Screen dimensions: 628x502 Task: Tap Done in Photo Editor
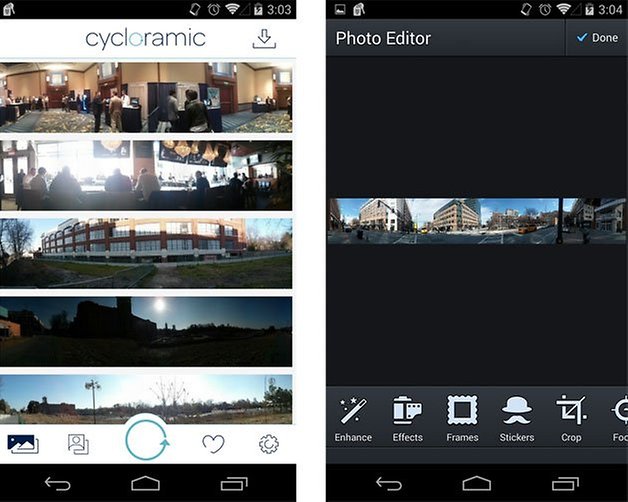coord(597,38)
